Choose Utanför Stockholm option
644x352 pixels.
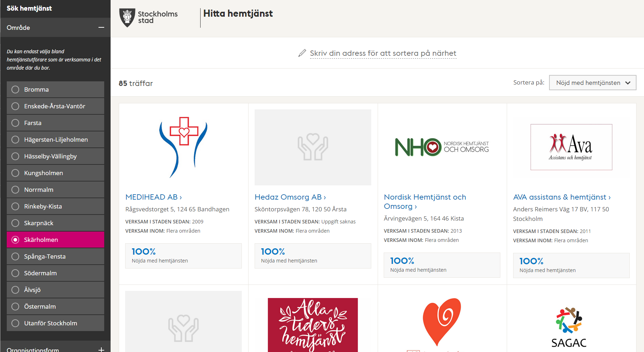[55, 323]
